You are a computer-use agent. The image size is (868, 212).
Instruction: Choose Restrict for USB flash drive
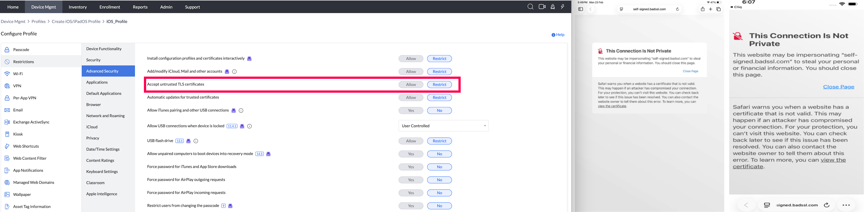439,141
